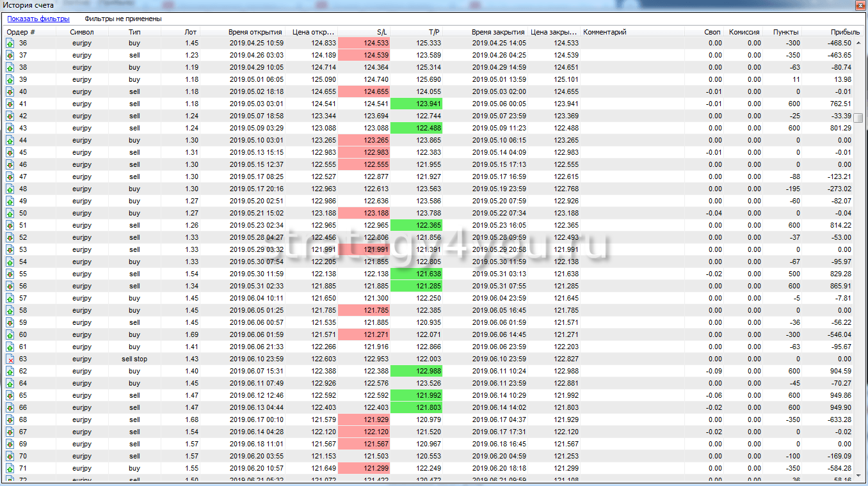Sort by the Прибыль column header
Image resolution: width=868 pixels, height=486 pixels.
[845, 31]
